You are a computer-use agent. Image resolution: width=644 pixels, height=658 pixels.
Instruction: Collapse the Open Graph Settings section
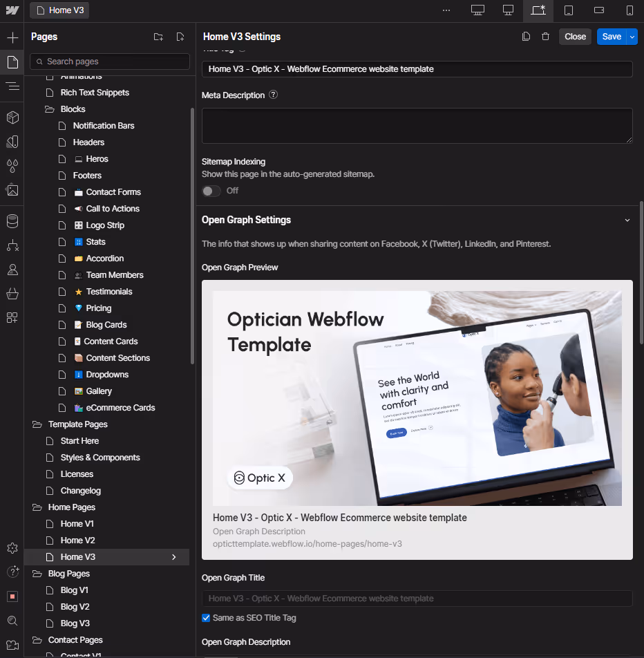pyautogui.click(x=627, y=220)
